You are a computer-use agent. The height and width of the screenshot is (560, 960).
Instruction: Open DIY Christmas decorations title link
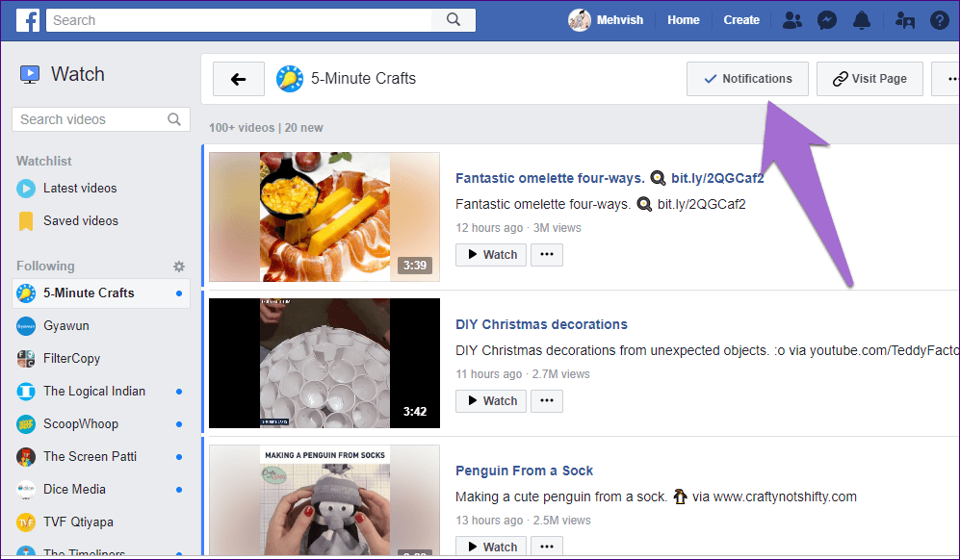click(541, 324)
